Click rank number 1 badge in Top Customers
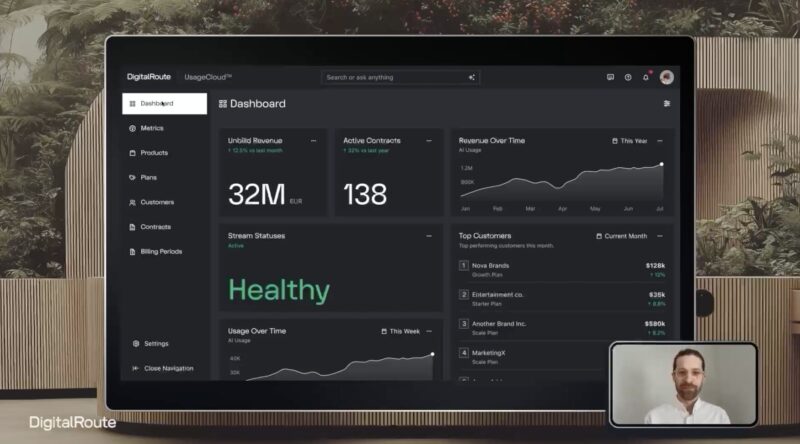This screenshot has height=444, width=800. (464, 265)
